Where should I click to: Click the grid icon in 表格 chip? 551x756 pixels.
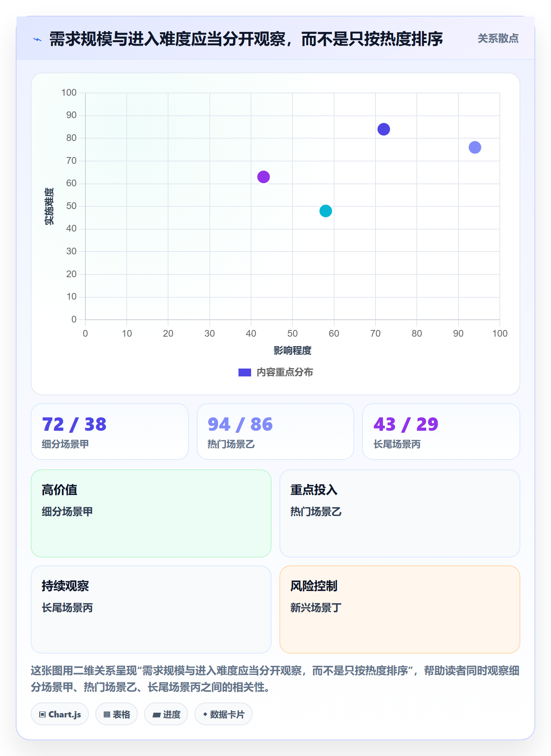pyautogui.click(x=107, y=715)
